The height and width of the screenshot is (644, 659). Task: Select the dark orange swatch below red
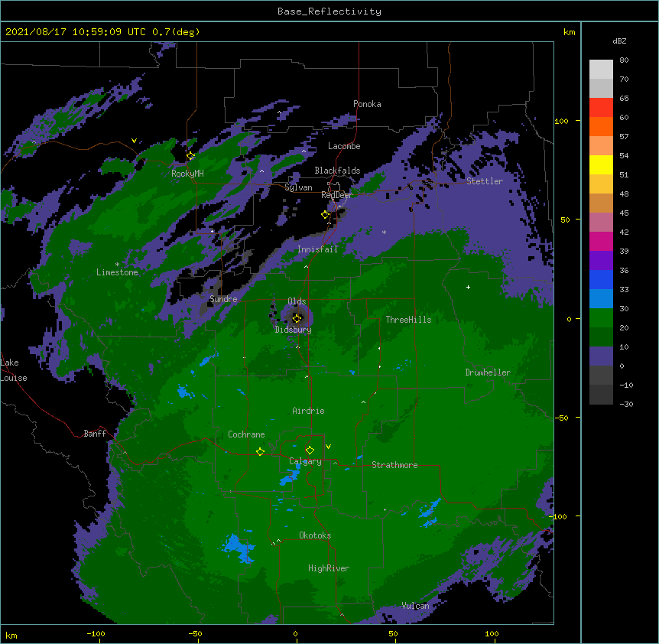[x=601, y=126]
